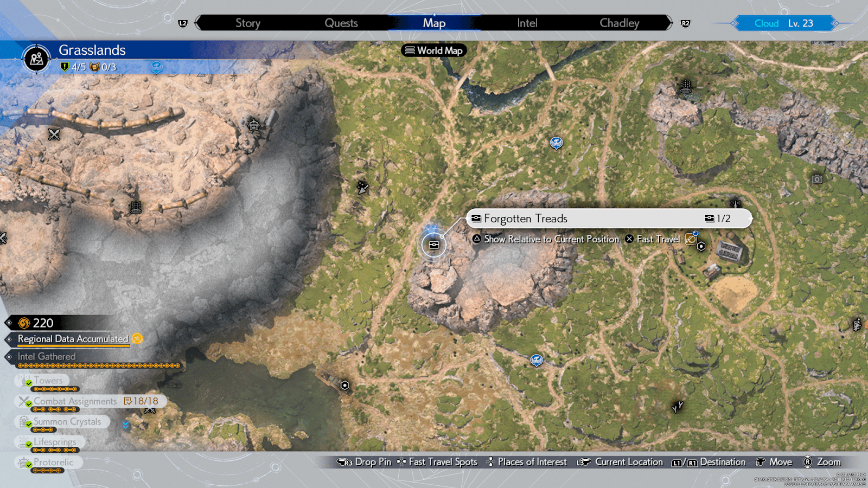Expand the Intel Gathered section

[47, 357]
